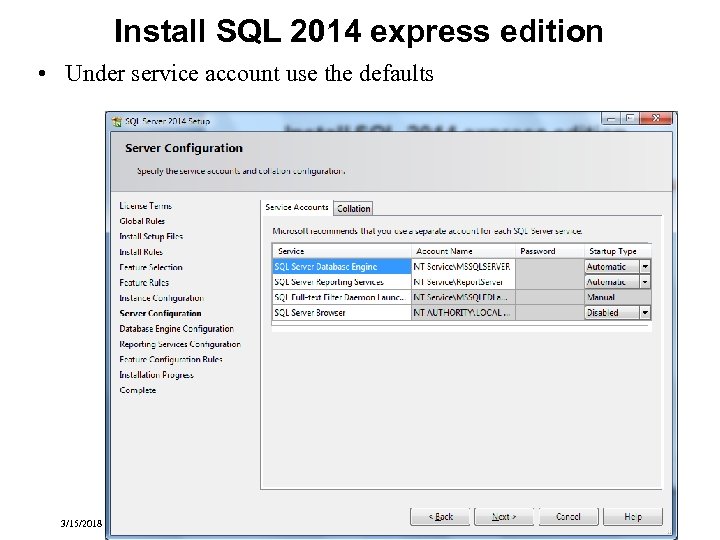Click Reporting Services Configuration step

(x=180, y=344)
